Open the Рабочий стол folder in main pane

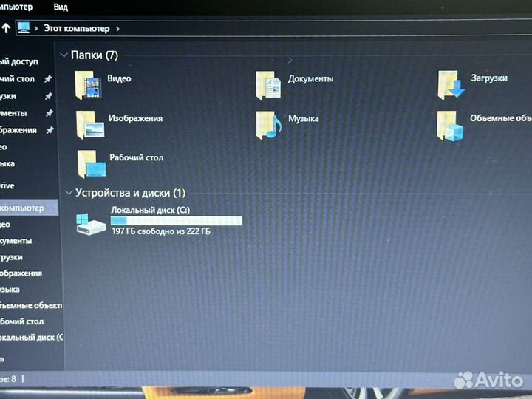pyautogui.click(x=92, y=163)
